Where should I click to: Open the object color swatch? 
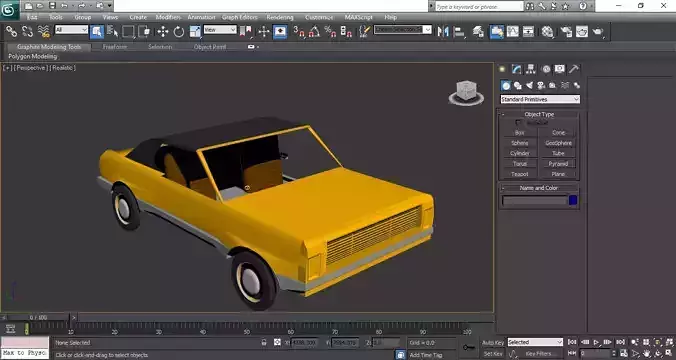click(x=573, y=200)
